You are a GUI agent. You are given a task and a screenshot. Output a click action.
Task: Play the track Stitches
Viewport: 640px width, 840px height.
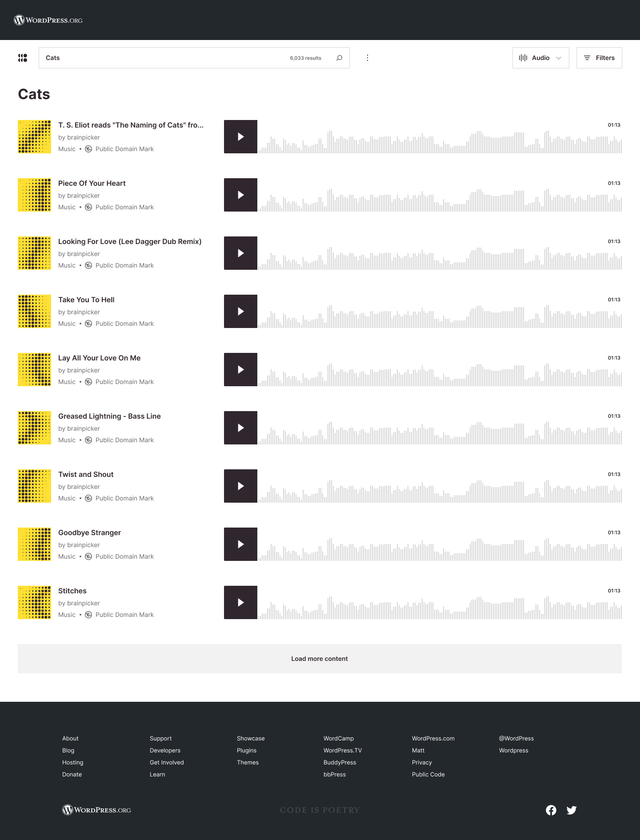pyautogui.click(x=240, y=602)
